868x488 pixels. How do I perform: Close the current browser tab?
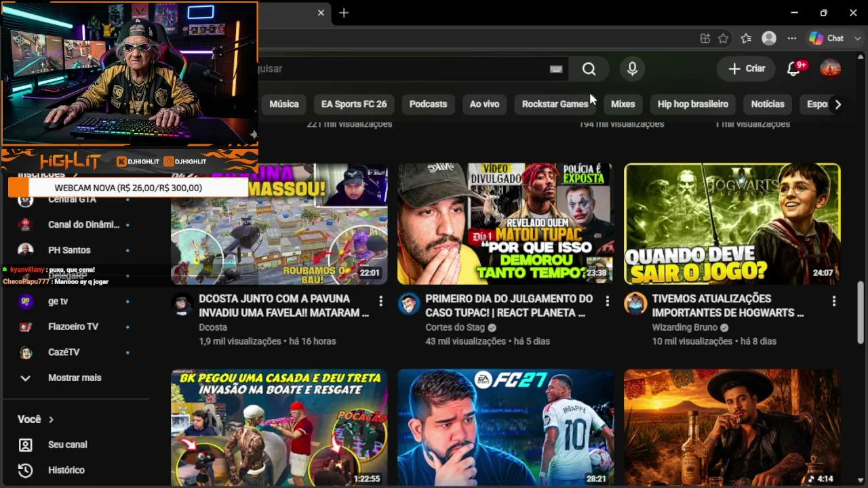[321, 13]
